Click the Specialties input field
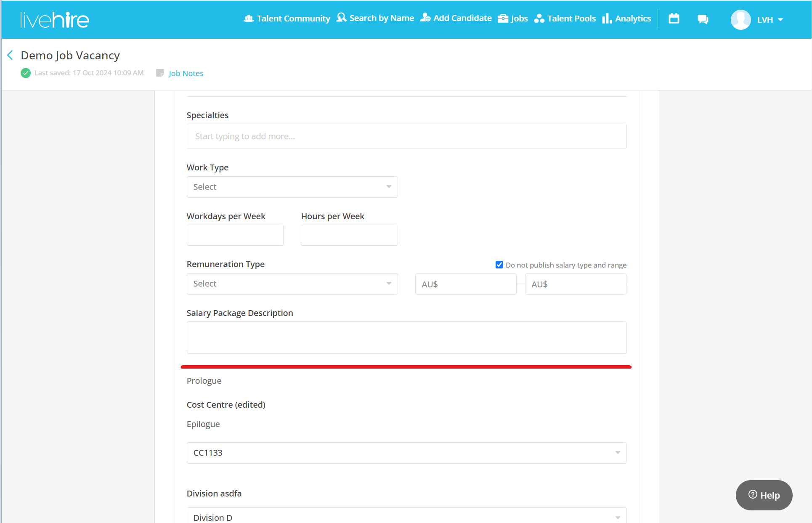The image size is (812, 523). pos(406,136)
